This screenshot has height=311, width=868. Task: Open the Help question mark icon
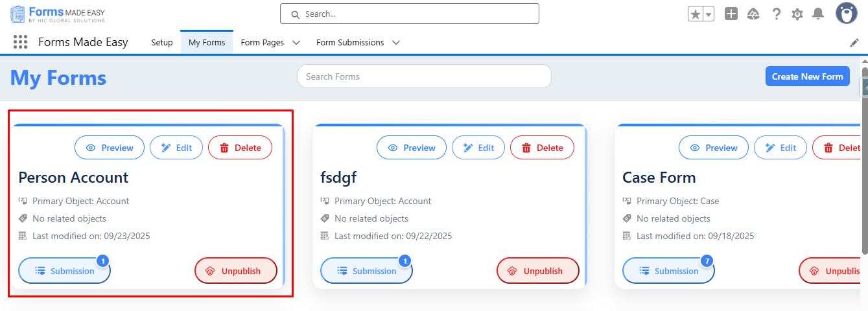[776, 14]
